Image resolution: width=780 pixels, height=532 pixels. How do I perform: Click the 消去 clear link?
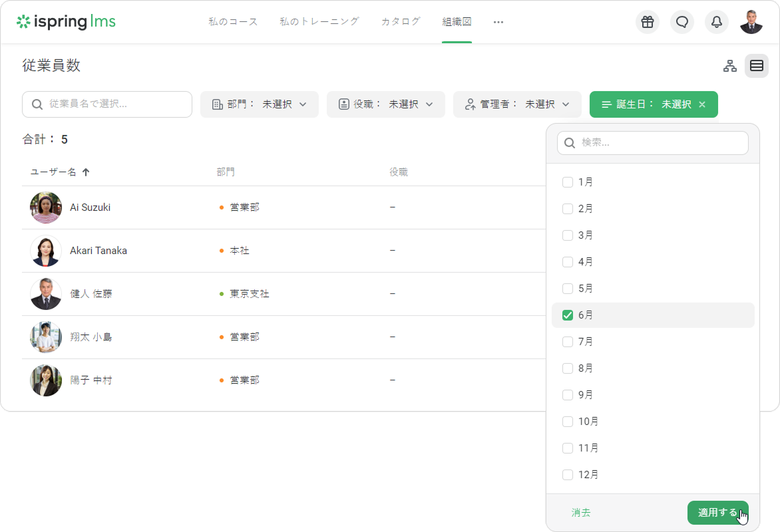pos(581,513)
